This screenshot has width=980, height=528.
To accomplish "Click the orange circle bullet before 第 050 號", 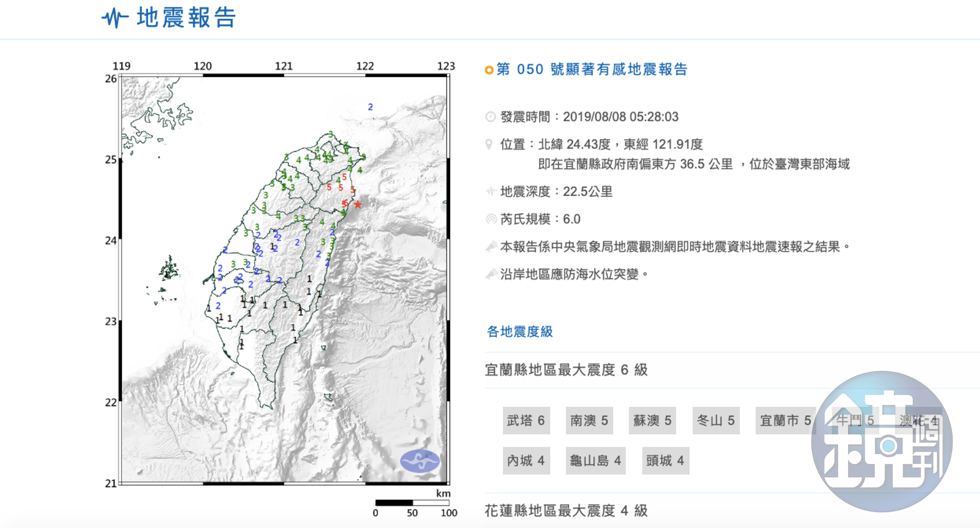I will pyautogui.click(x=489, y=70).
